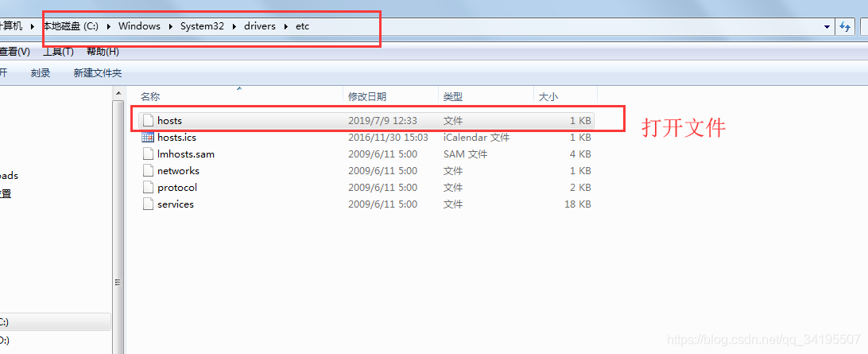Open the 帮助(H) menu
Viewport: 868px width, 354px height.
(x=103, y=52)
